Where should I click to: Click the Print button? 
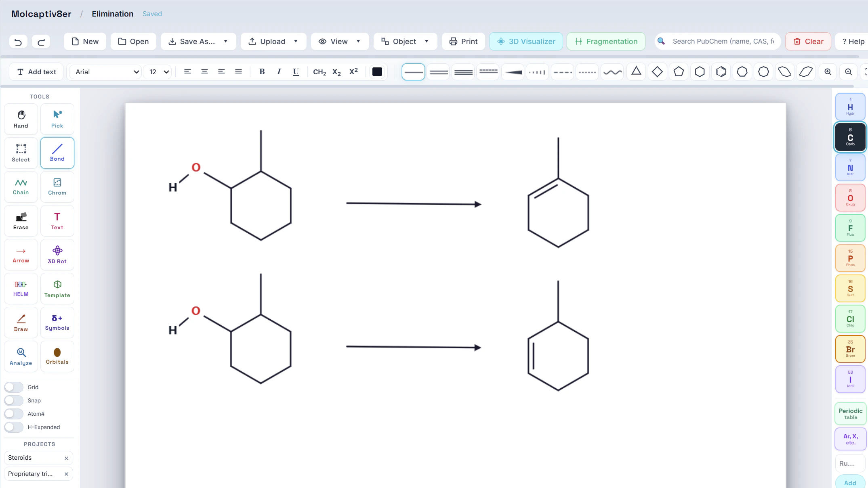coord(463,42)
